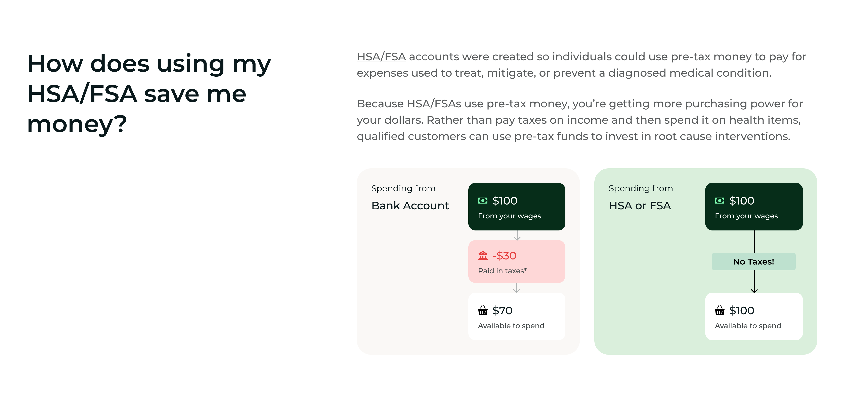Click the $100 Available to spend amount
Screen dimensions: 868x403
click(x=742, y=310)
